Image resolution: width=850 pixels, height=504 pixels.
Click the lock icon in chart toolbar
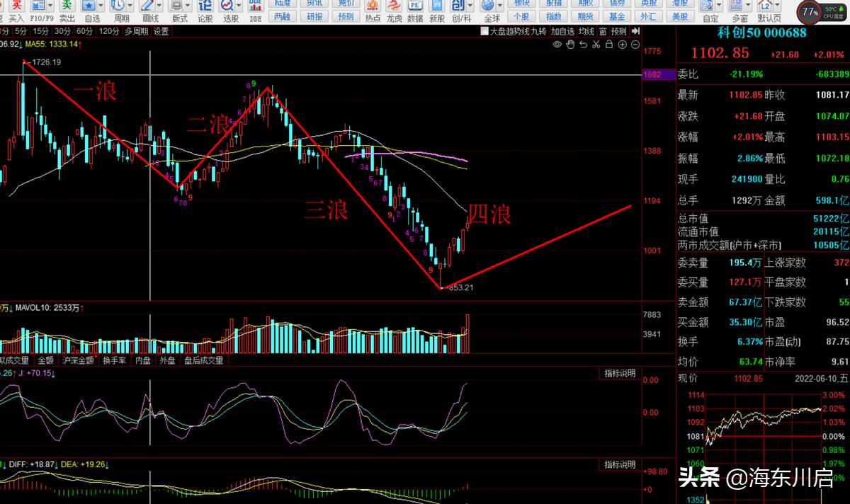click(x=608, y=45)
